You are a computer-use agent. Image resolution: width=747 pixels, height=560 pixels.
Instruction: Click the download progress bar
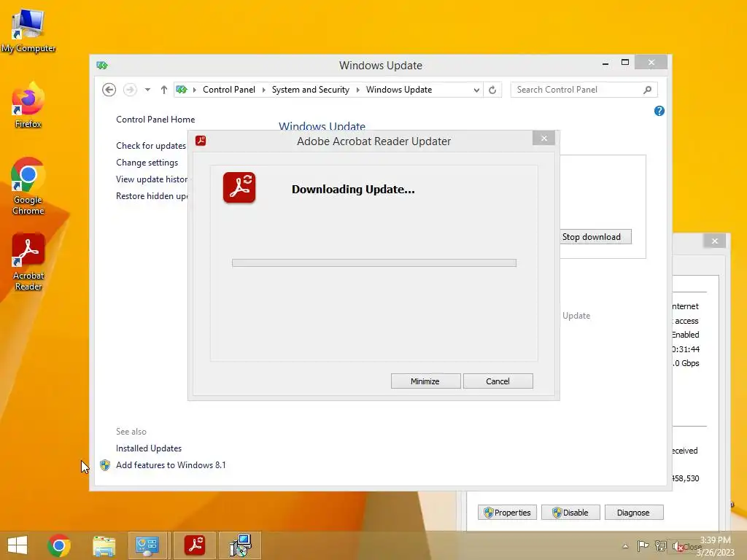point(374,262)
